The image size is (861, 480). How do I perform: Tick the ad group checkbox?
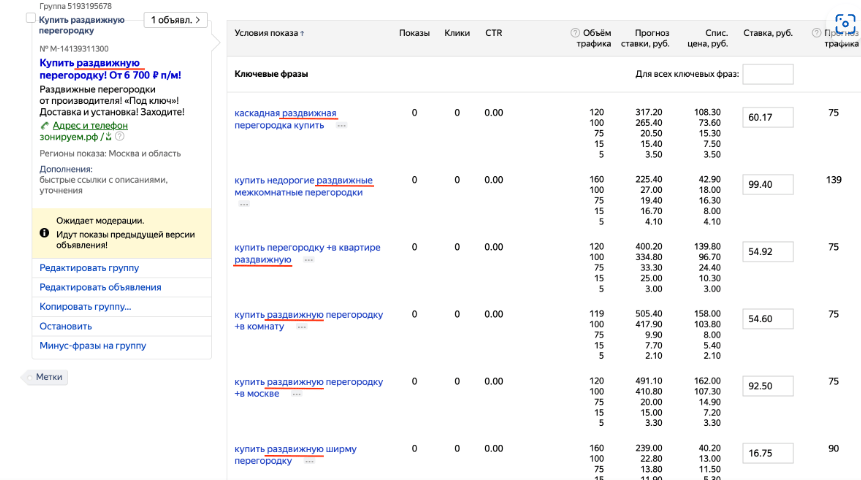tap(30, 19)
